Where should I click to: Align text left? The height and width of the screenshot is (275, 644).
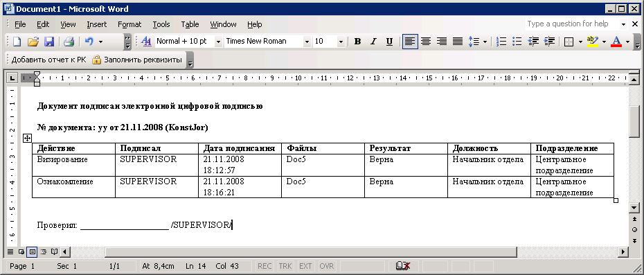tap(410, 42)
